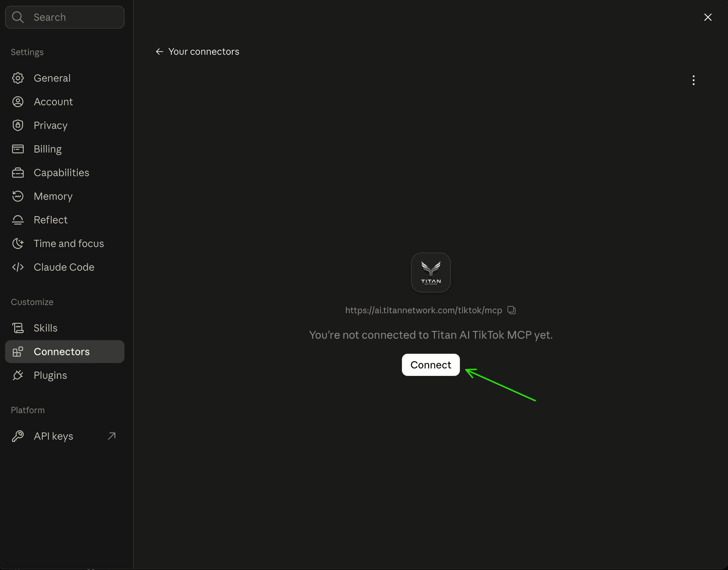Click the Capabilities briefcase icon

(18, 173)
